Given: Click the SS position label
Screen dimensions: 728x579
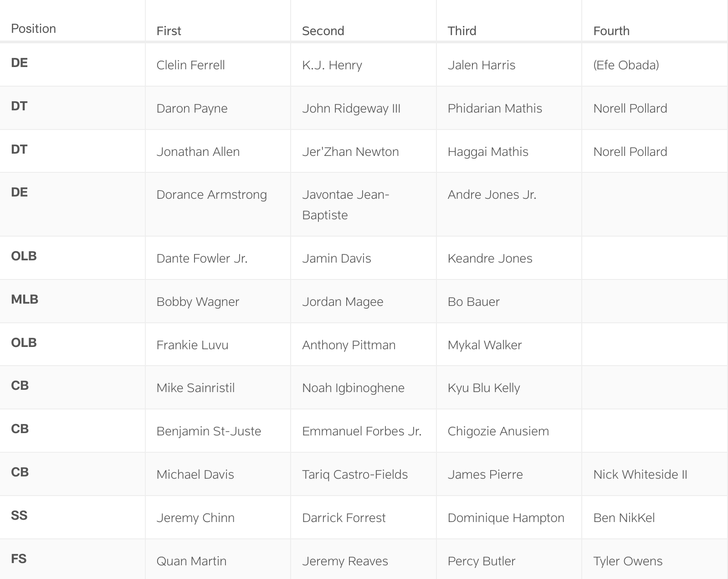Looking at the screenshot, I should click(x=19, y=515).
